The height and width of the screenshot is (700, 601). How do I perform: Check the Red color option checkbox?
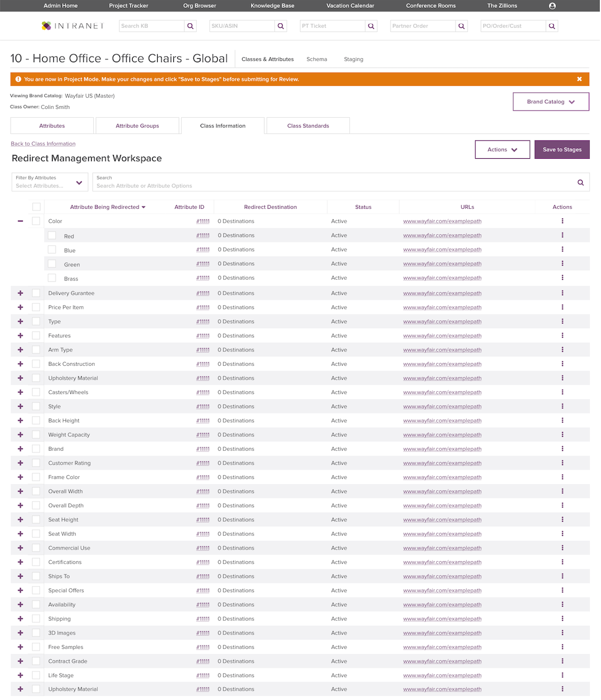coord(52,235)
